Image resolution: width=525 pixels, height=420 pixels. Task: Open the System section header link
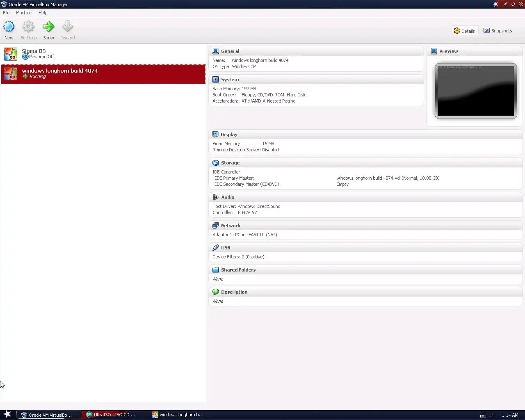coord(230,80)
